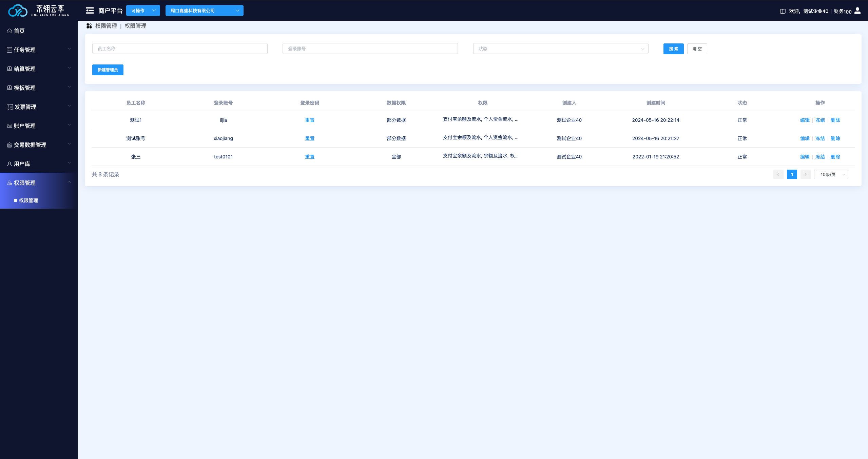
Task: Click the 任务管理 sidebar icon
Action: click(x=9, y=50)
